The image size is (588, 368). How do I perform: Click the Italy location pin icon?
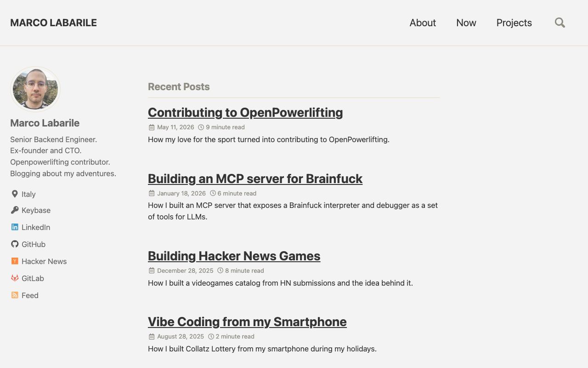pos(15,194)
